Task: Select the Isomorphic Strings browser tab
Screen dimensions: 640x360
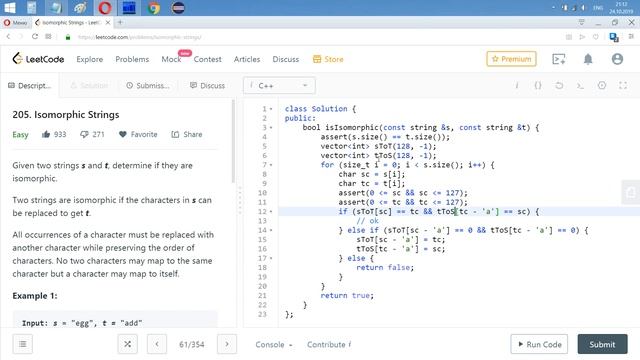Action: click(x=72, y=22)
